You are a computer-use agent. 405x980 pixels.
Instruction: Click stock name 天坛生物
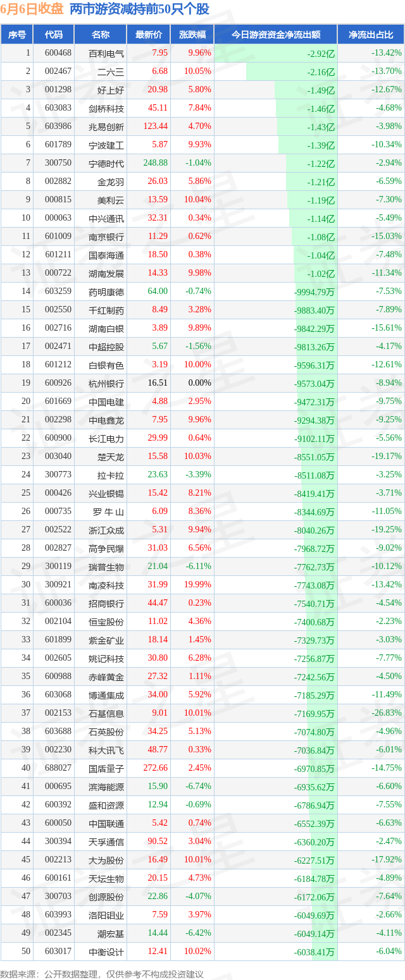(x=106, y=878)
